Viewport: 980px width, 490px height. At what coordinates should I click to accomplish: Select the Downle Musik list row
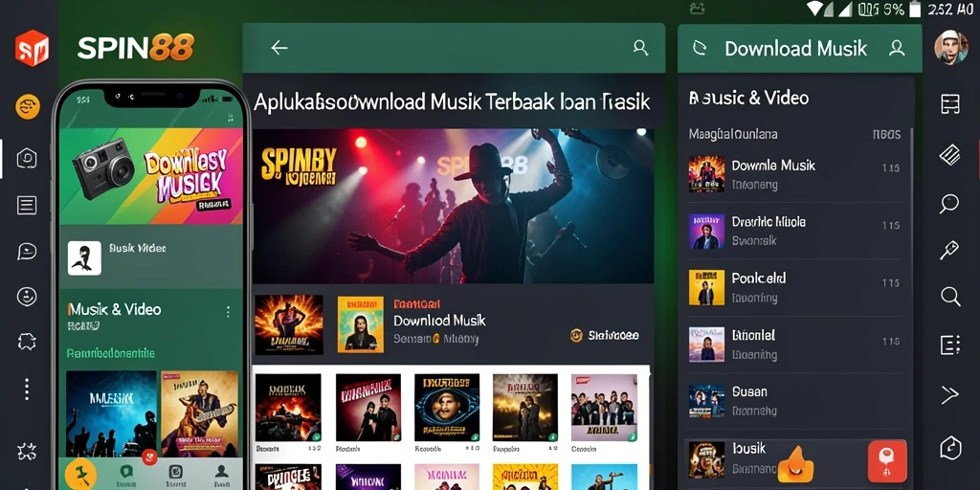(795, 174)
